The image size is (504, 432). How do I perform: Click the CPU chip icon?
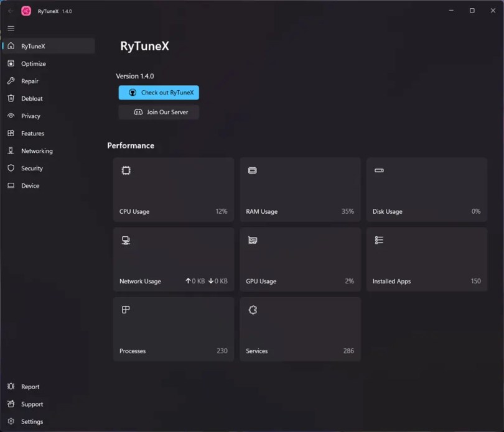click(x=126, y=170)
